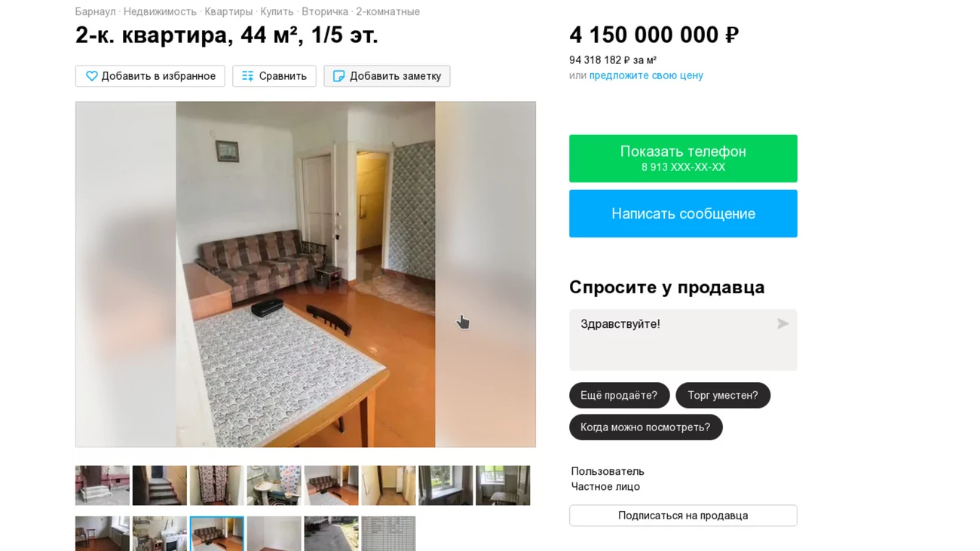Open the Барнаул breadcrumb link

point(96,12)
